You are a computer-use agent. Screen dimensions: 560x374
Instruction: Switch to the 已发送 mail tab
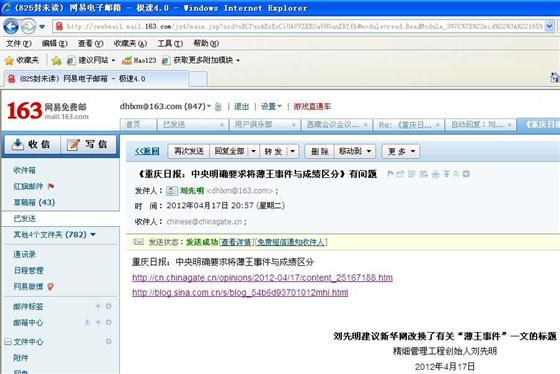pos(174,125)
